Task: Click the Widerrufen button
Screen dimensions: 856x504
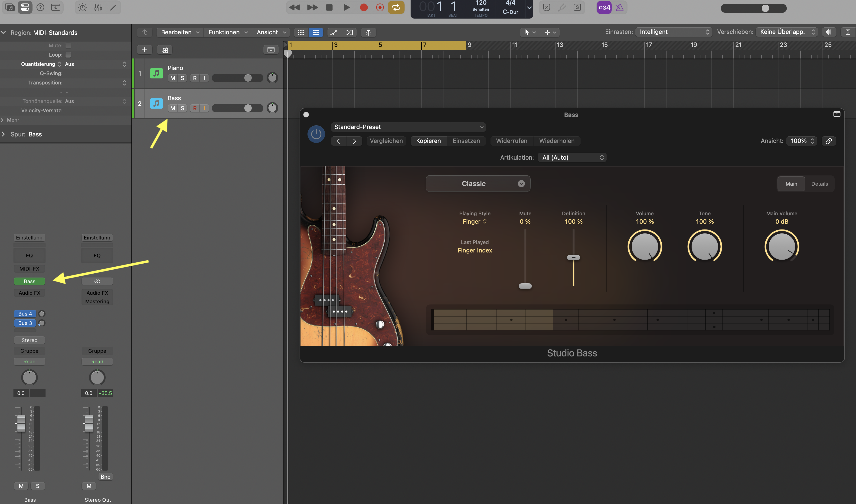Action: coord(511,141)
